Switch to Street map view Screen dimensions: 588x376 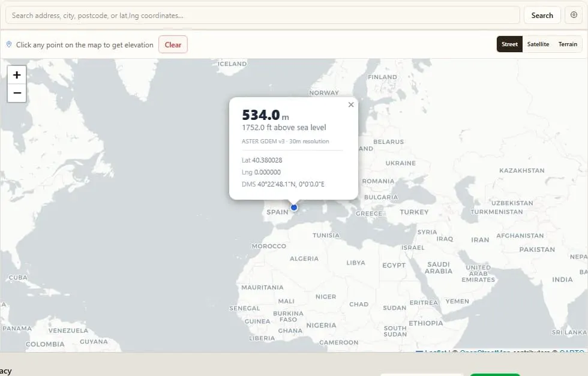(509, 44)
